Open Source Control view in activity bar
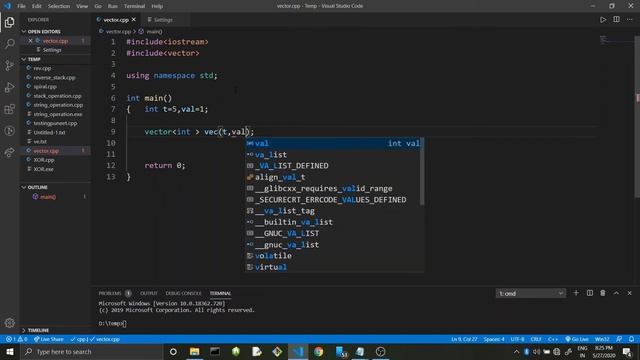The height and width of the screenshot is (360, 640). pos(9,65)
